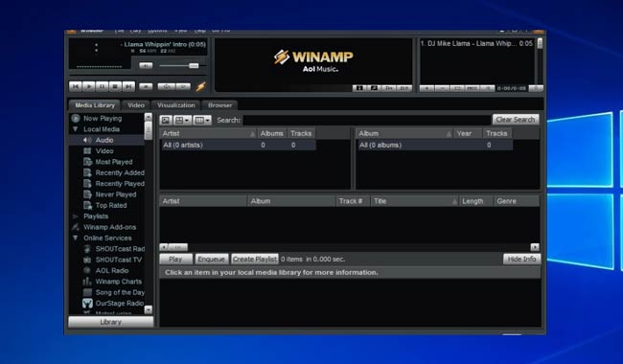The width and height of the screenshot is (623, 364).
Task: Click the track list horizontal scroll left arrow
Action: pyautogui.click(x=164, y=247)
